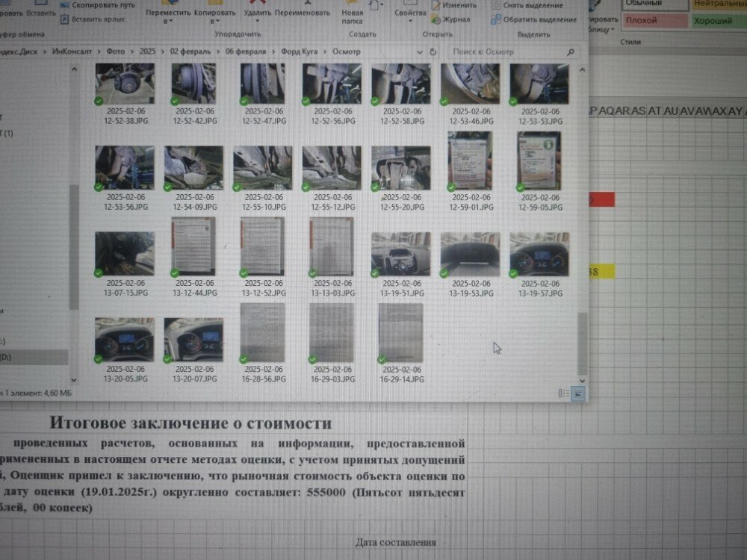Select thumbnail 2025-02-06 12-52-38.JPG
Image resolution: width=747 pixels, height=560 pixels.
(125, 84)
